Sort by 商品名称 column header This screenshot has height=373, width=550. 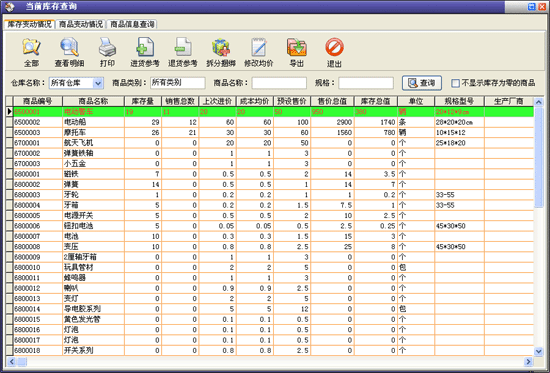(93, 101)
